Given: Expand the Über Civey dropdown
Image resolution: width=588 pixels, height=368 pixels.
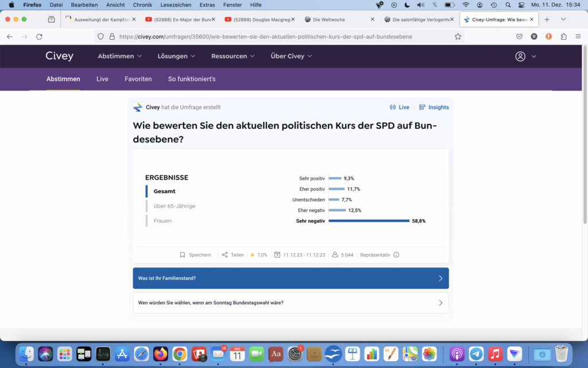Looking at the screenshot, I should (x=291, y=56).
